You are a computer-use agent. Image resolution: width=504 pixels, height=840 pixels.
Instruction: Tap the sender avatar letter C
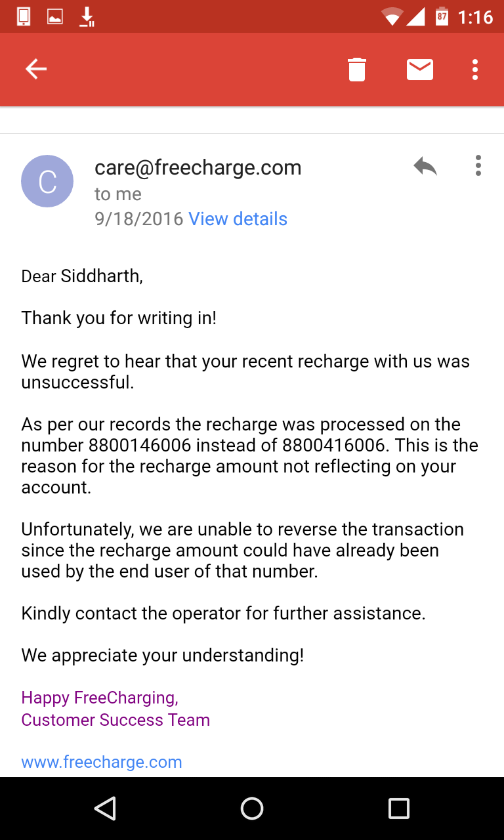click(x=47, y=181)
